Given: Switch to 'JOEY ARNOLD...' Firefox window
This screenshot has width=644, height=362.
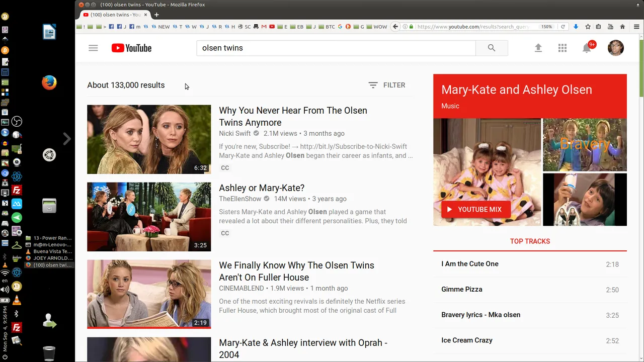Looking at the screenshot, I should [x=49, y=258].
